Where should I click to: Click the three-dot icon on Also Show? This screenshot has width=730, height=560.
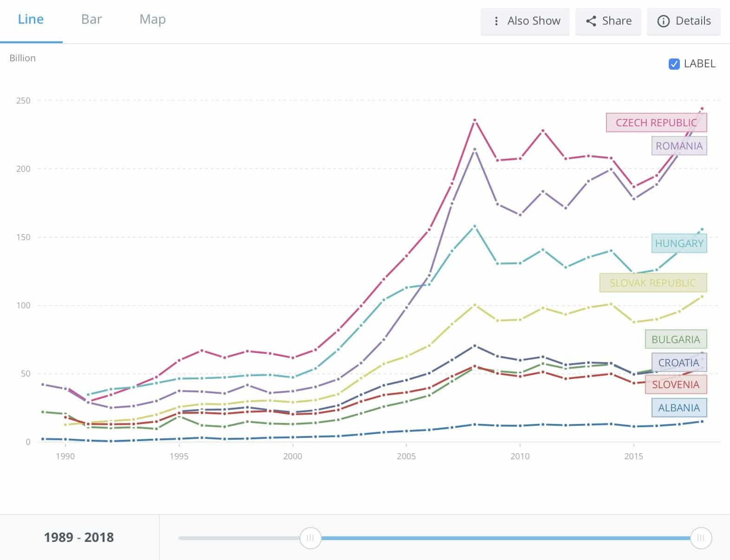(x=496, y=21)
